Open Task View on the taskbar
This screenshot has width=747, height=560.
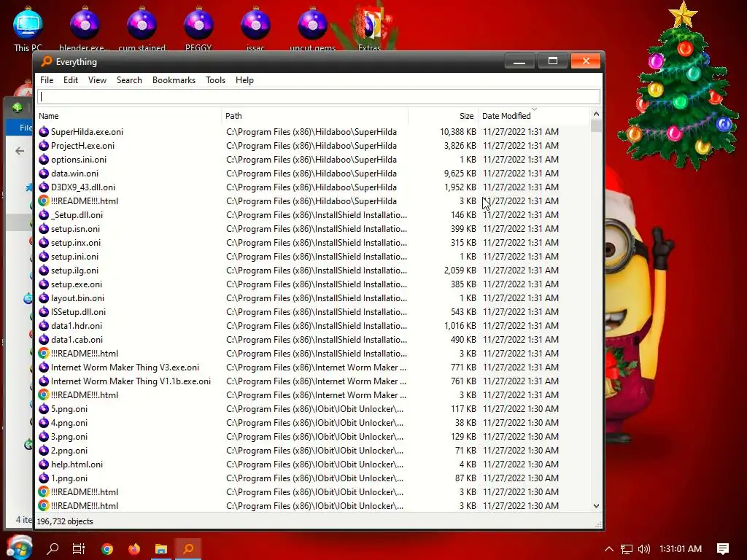click(79, 548)
